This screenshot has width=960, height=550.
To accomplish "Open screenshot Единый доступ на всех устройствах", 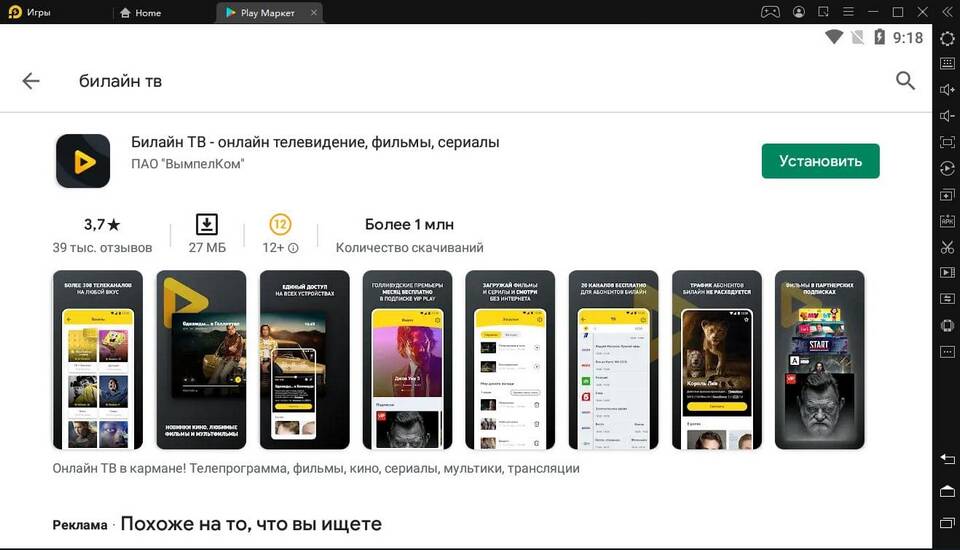I will click(x=304, y=360).
